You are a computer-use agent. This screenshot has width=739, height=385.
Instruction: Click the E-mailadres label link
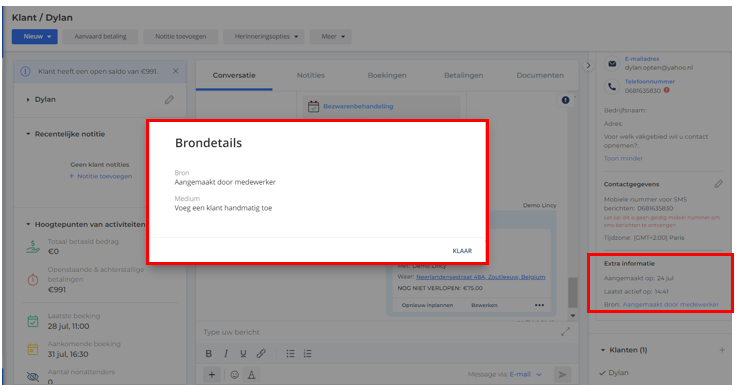pos(642,59)
